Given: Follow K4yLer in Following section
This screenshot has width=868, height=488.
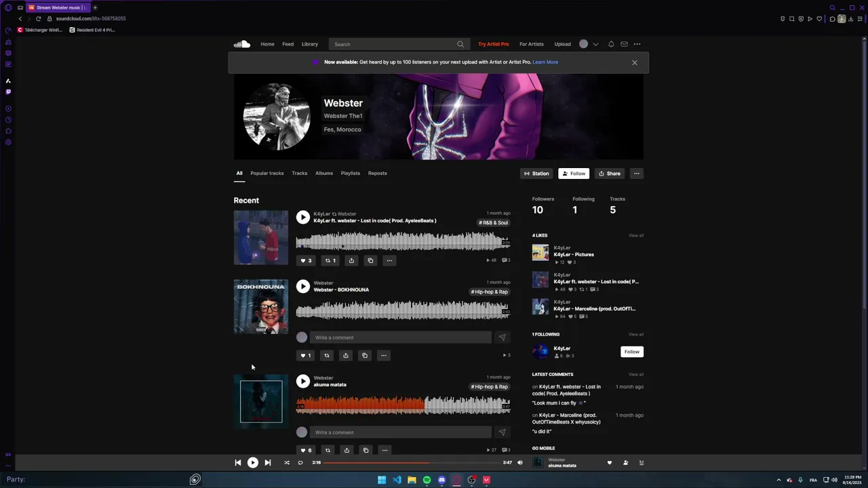Looking at the screenshot, I should pyautogui.click(x=632, y=352).
